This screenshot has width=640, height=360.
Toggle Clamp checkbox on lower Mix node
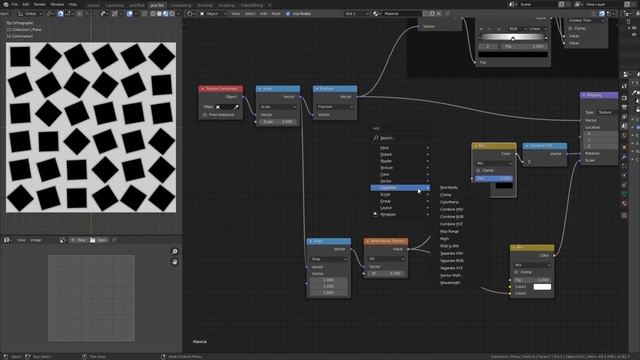(x=517, y=272)
